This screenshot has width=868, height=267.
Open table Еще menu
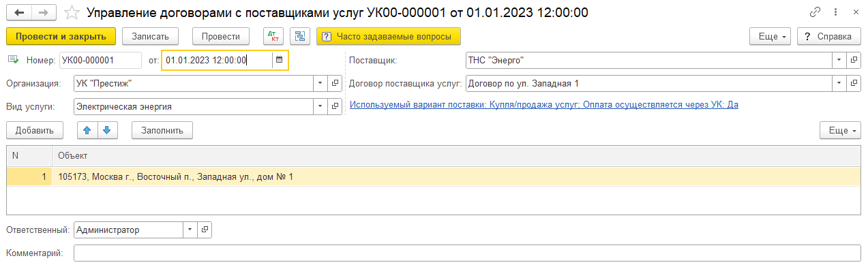(840, 129)
